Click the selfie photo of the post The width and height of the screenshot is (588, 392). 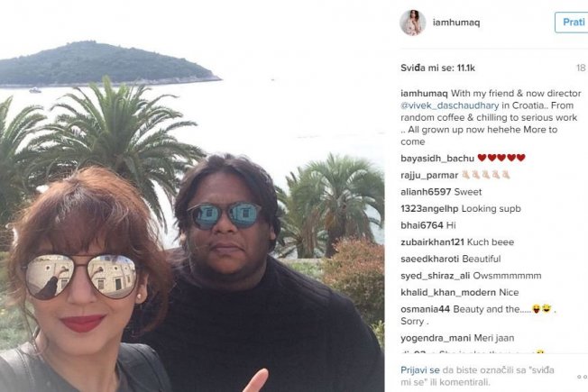point(192,196)
